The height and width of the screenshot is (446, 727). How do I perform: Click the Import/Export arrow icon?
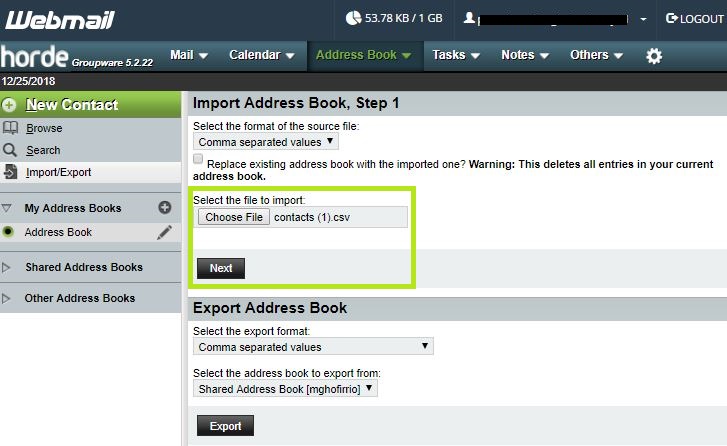pyautogui.click(x=10, y=172)
